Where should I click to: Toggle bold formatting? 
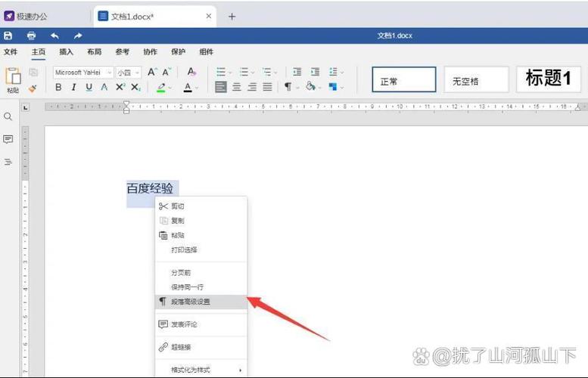(x=58, y=87)
